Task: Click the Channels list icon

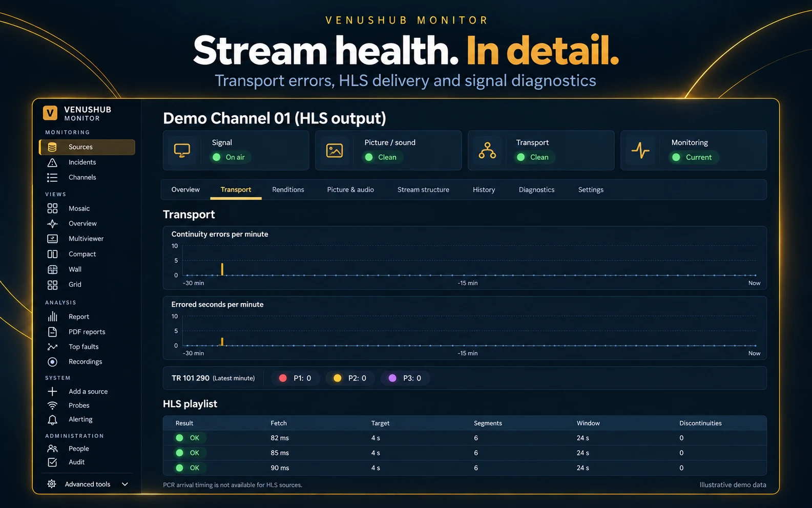Action: click(x=52, y=178)
